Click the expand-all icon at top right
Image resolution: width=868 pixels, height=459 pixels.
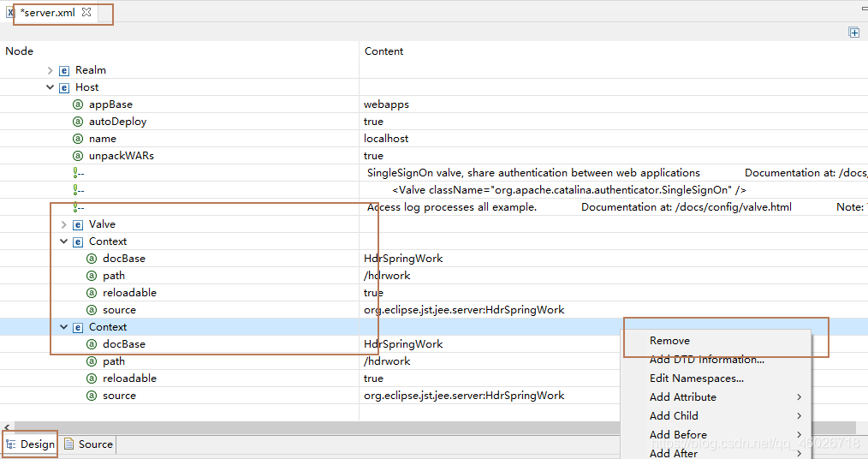coord(853,33)
